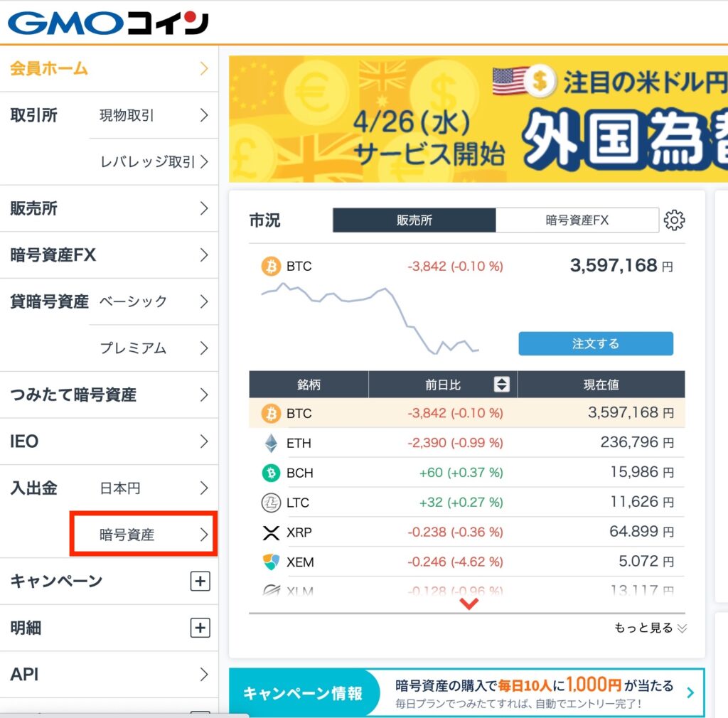The image size is (728, 718).
Task: Open the API menu item
Action: (x=109, y=675)
